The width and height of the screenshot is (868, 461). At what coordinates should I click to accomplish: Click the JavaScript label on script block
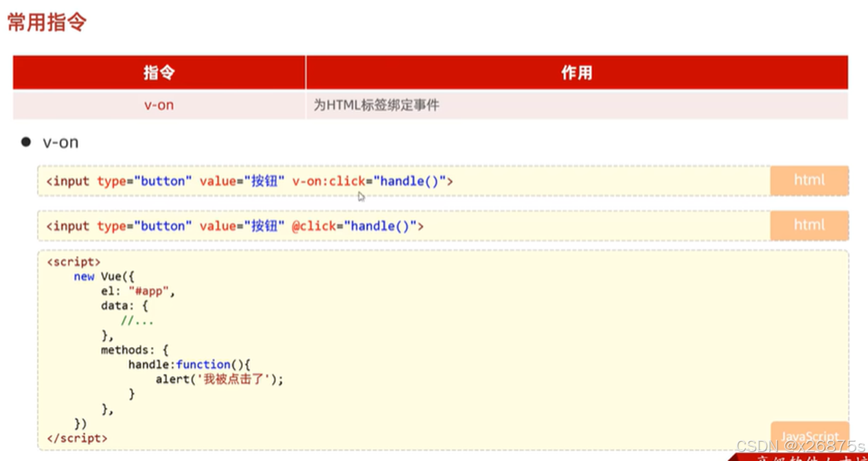[x=810, y=436]
